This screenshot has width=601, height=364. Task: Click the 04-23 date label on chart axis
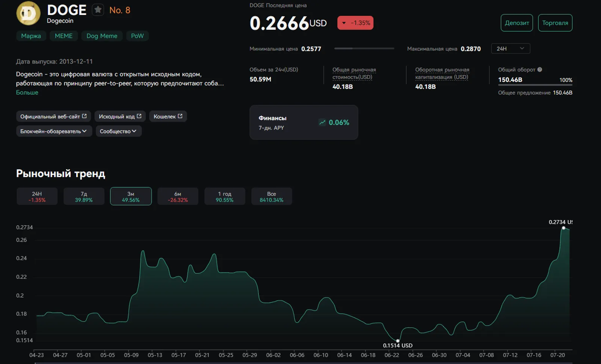click(x=36, y=355)
